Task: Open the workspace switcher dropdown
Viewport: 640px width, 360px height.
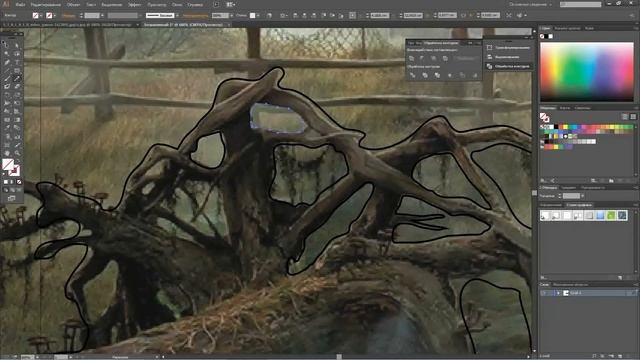Action: pyautogui.click(x=531, y=4)
